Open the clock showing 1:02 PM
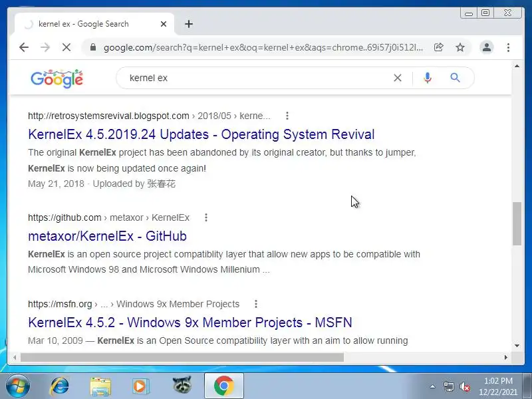This screenshot has width=532, height=399. coord(498,386)
